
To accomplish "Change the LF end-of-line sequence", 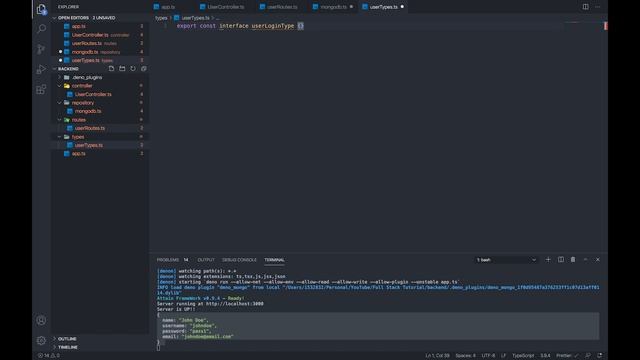I will 503,356.
